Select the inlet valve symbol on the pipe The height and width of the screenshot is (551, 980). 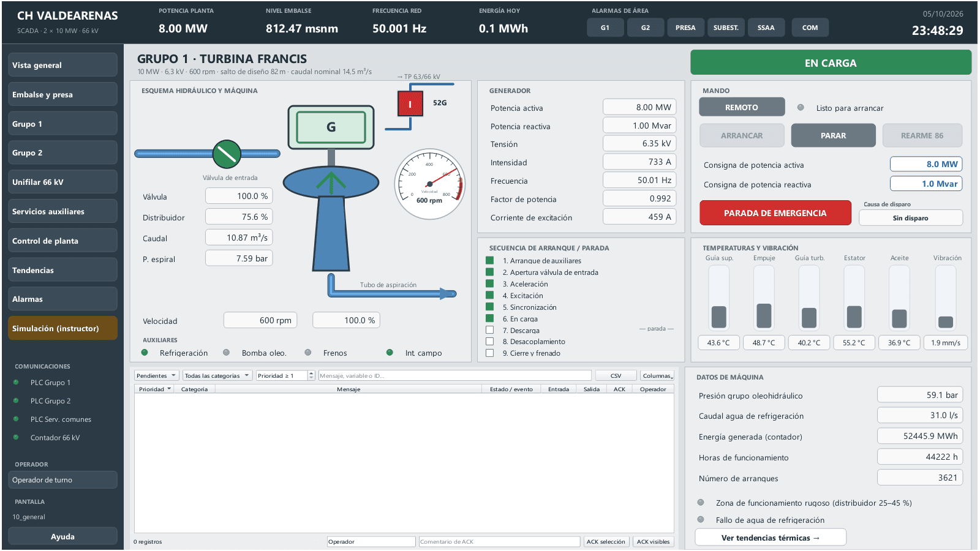pyautogui.click(x=227, y=154)
